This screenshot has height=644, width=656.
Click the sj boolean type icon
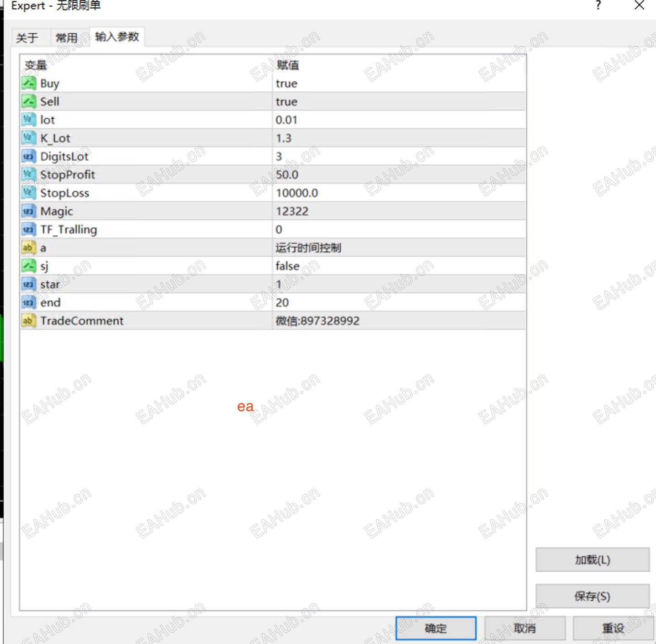click(28, 266)
